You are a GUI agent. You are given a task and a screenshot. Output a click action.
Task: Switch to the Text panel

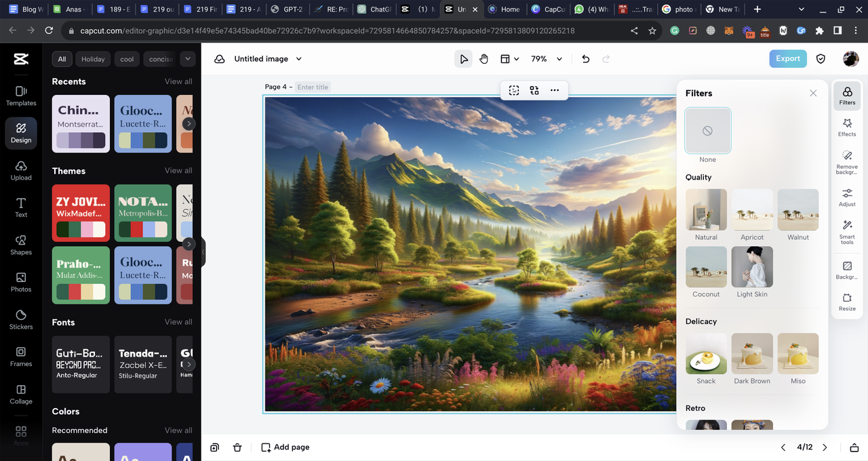[21, 207]
